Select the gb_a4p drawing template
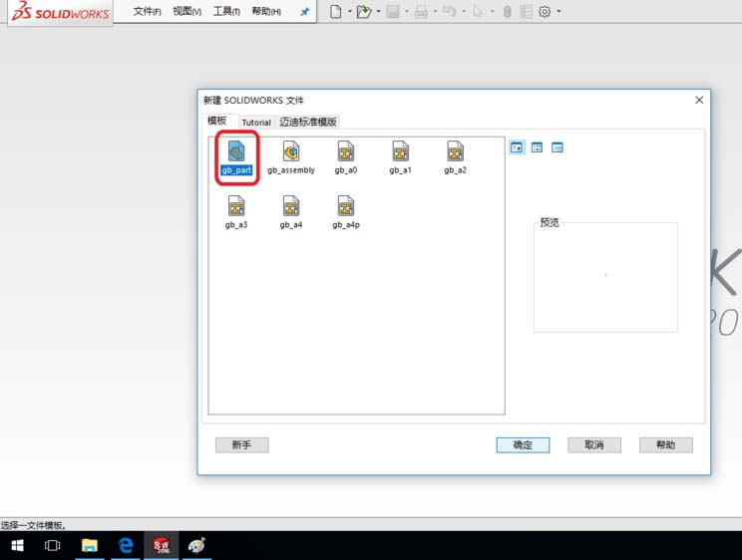 (346, 212)
